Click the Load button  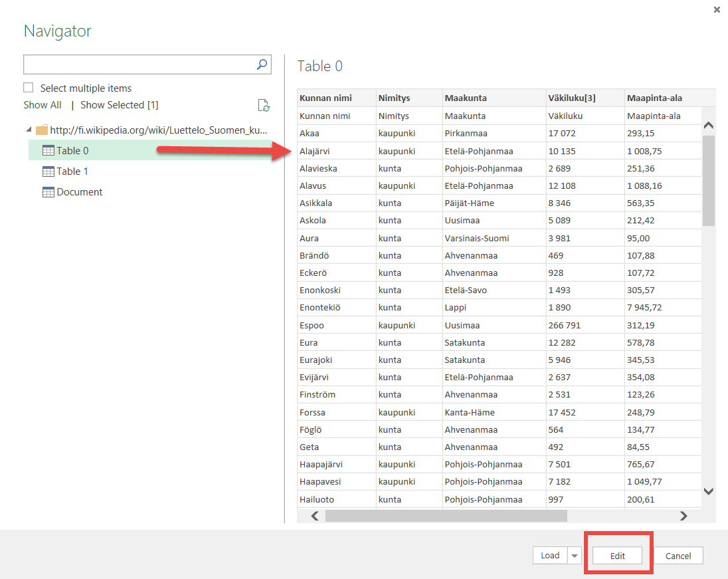pyautogui.click(x=550, y=556)
